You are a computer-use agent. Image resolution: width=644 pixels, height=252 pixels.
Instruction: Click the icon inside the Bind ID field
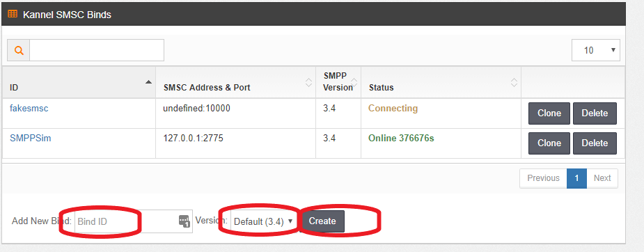click(x=184, y=221)
